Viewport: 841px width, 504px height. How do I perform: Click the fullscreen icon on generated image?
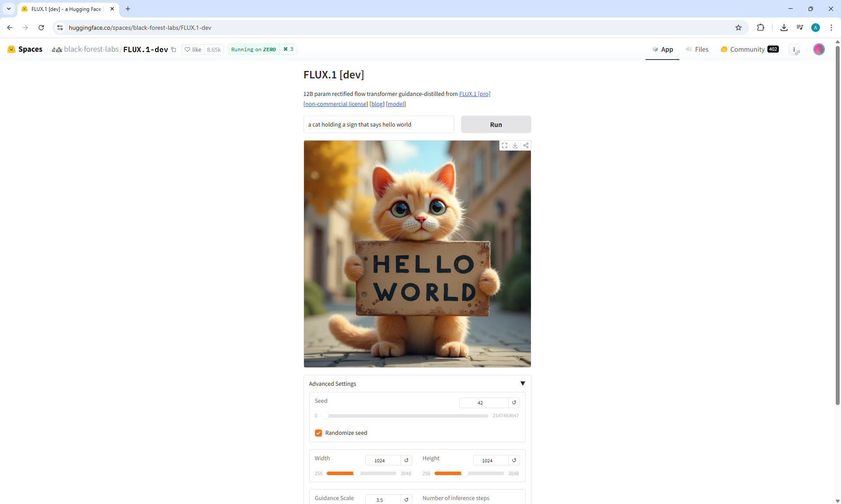click(x=505, y=145)
